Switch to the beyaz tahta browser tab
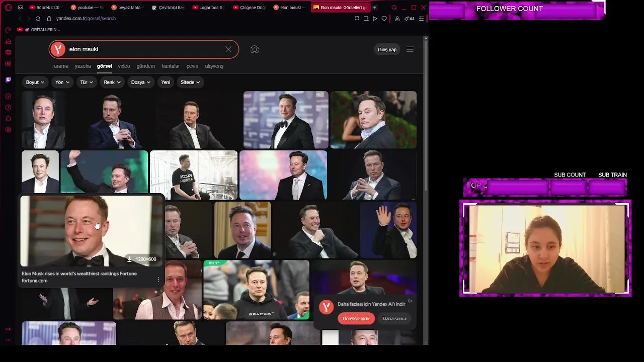Image resolution: width=644 pixels, height=362 pixels. coord(129,8)
